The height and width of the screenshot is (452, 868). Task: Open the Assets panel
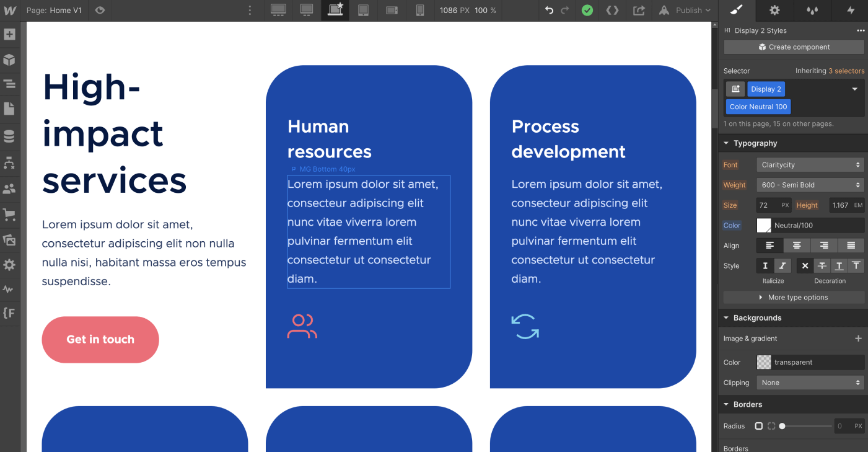(x=10, y=240)
